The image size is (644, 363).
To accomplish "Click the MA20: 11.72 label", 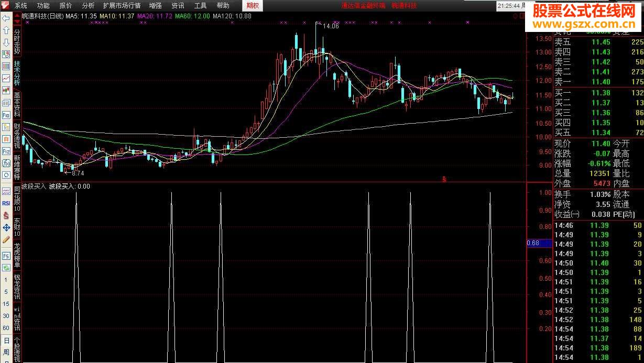I will 155,16.
